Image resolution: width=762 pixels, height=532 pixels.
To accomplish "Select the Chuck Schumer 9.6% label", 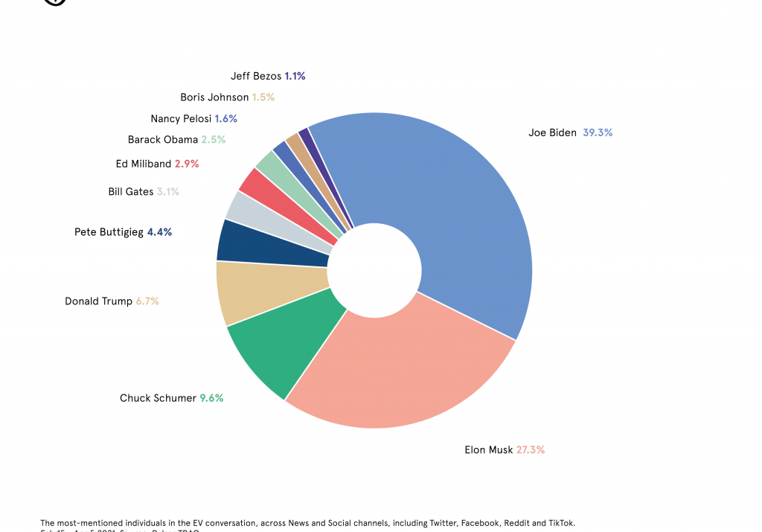I will (171, 398).
